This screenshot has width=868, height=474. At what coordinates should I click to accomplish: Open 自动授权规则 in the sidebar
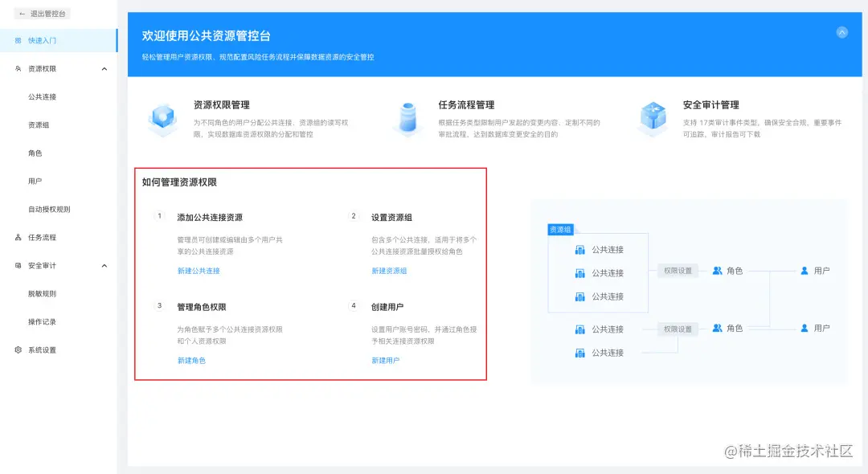(x=49, y=210)
